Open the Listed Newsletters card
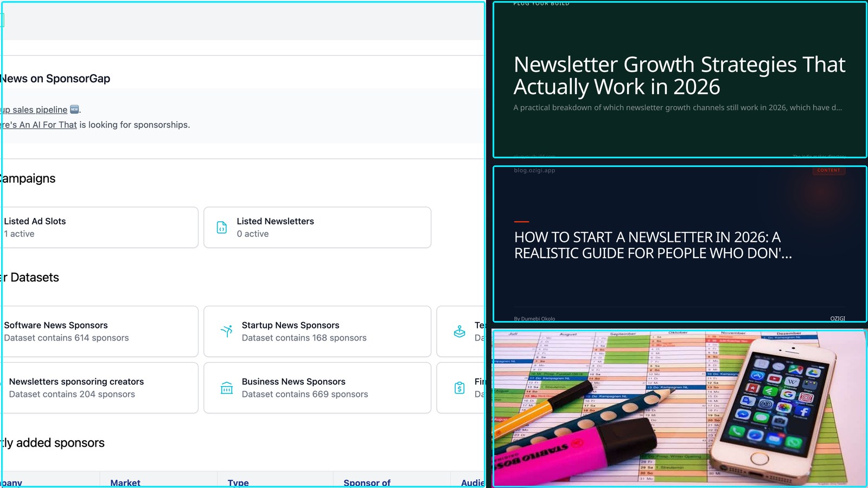The height and width of the screenshot is (488, 868). (x=317, y=228)
